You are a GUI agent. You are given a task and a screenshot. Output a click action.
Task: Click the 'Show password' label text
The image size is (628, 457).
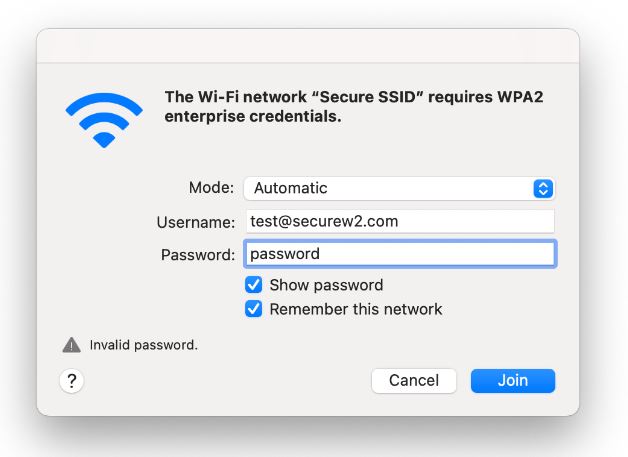(x=326, y=285)
